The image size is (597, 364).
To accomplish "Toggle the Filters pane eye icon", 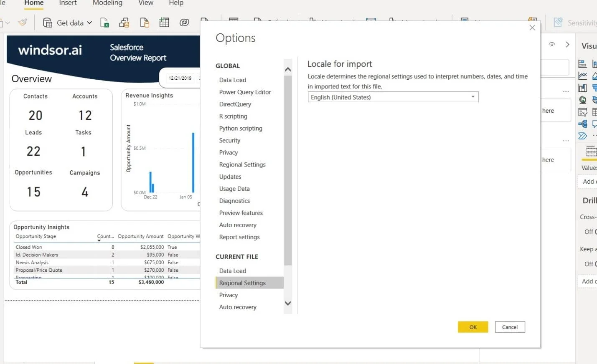I will pyautogui.click(x=552, y=44).
